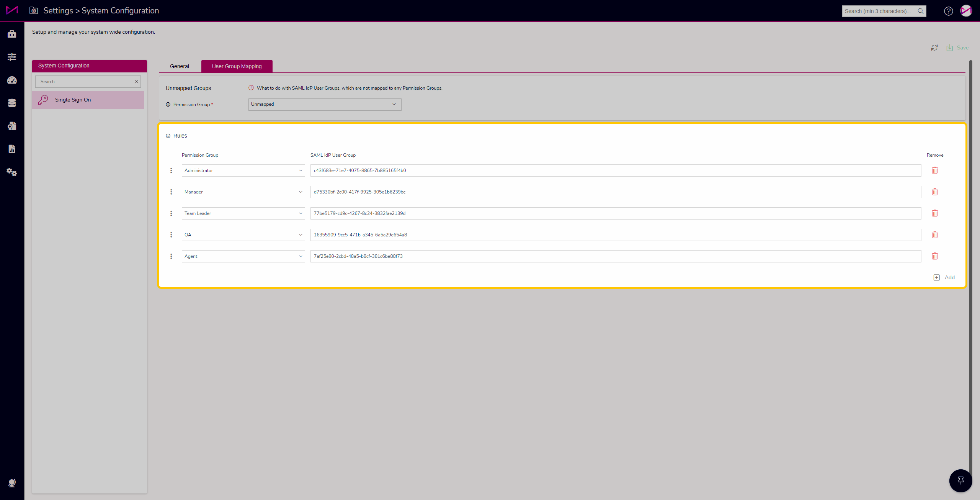The height and width of the screenshot is (500, 980).
Task: Open the database sidebar icon
Action: tap(12, 103)
